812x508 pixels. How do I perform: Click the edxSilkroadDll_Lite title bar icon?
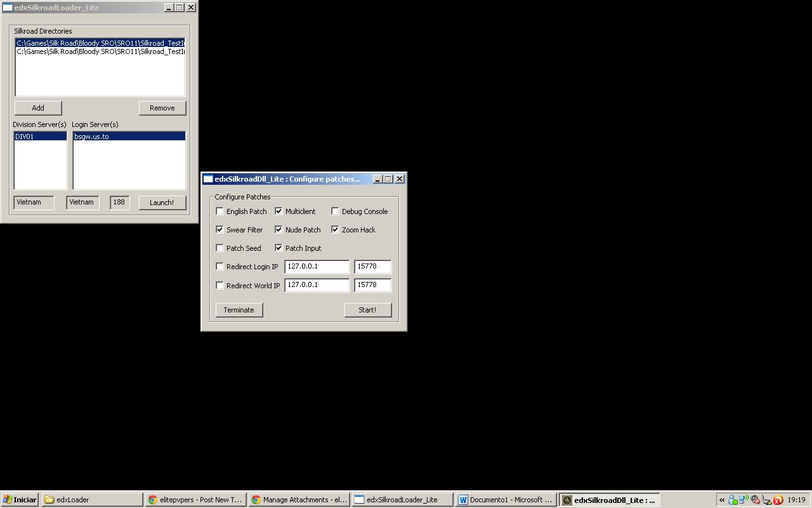208,179
